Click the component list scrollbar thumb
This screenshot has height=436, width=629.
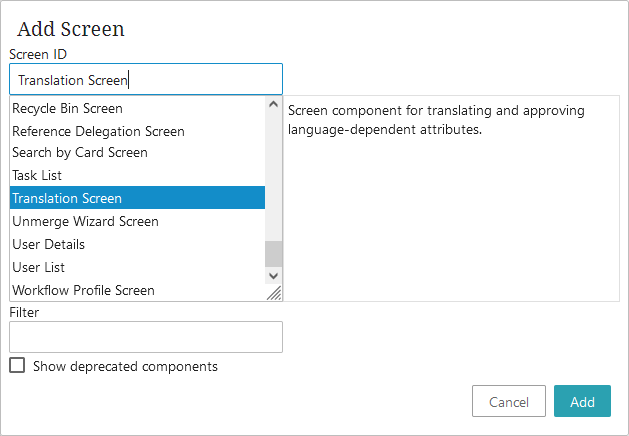point(274,254)
